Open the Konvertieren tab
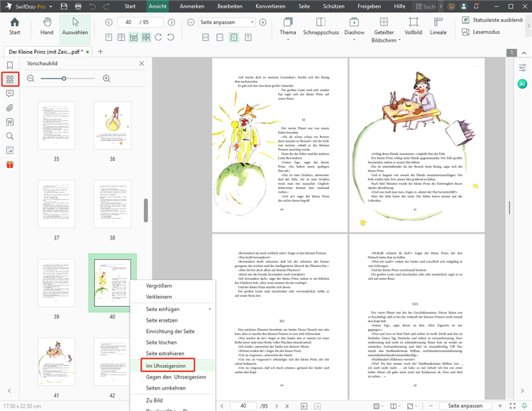The height and width of the screenshot is (411, 532). tap(272, 6)
